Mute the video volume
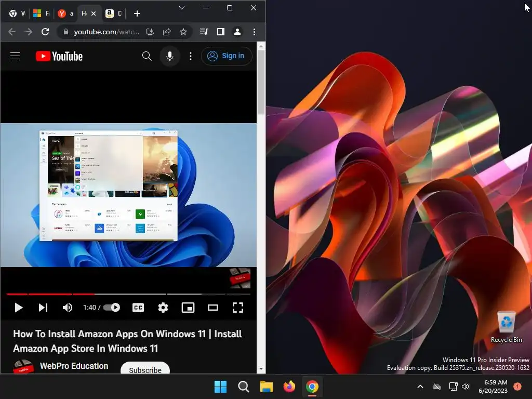Viewport: 532px width, 399px height. [x=67, y=308]
